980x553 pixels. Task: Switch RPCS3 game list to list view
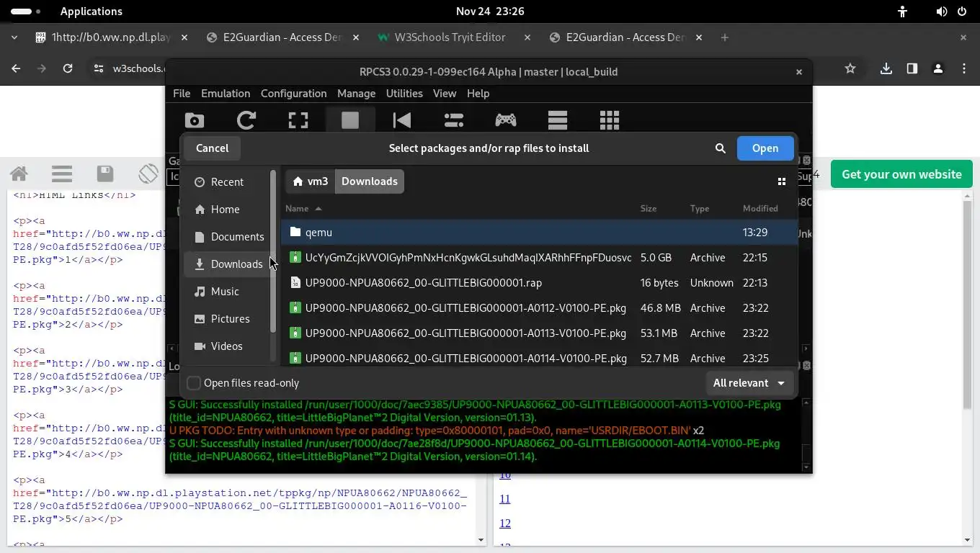pos(558,120)
